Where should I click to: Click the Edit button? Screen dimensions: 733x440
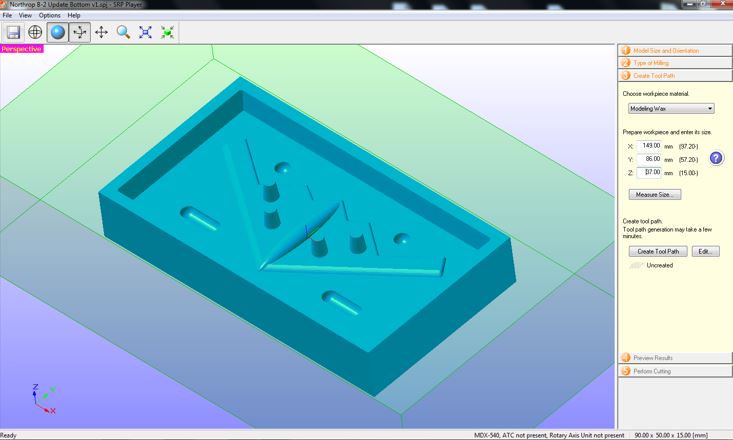tap(705, 252)
